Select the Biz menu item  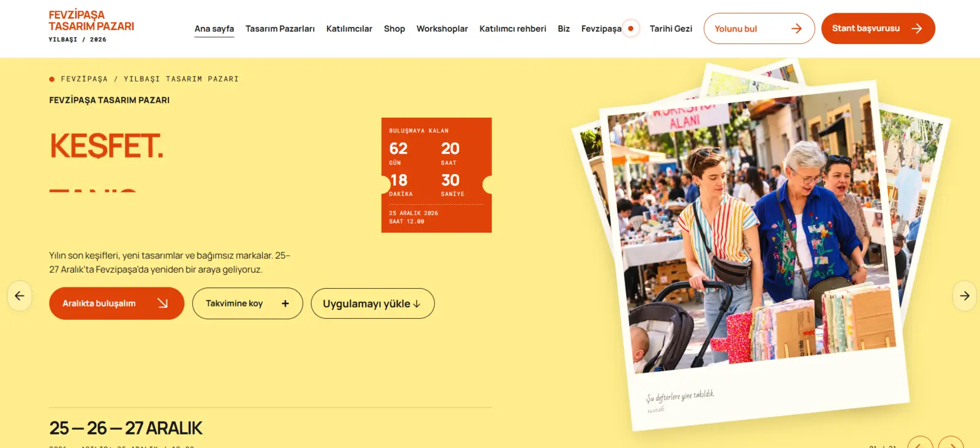(563, 29)
